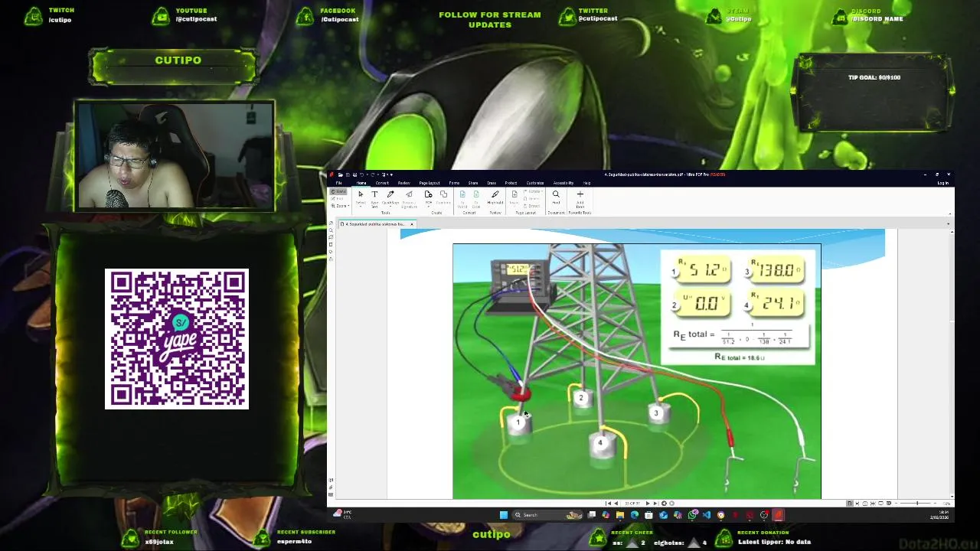Select single page view icon
Screen dimensions: 980x551
[850, 503]
